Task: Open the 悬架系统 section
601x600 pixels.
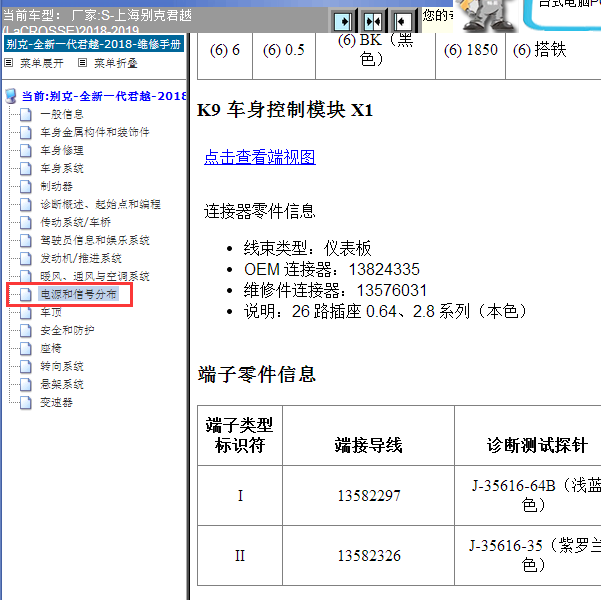Action: click(62, 385)
